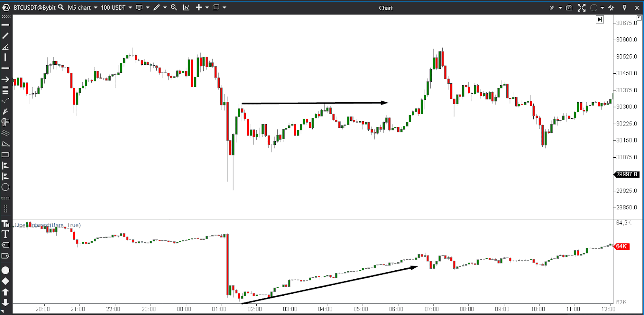Select the ellipse drawing tool
Image resolution: width=644 pixels, height=315 pixels.
click(5, 187)
